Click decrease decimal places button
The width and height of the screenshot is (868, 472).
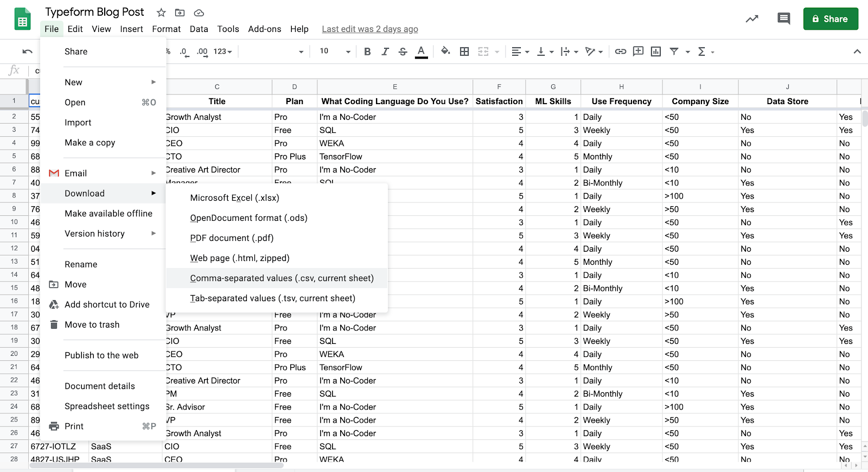(x=184, y=52)
